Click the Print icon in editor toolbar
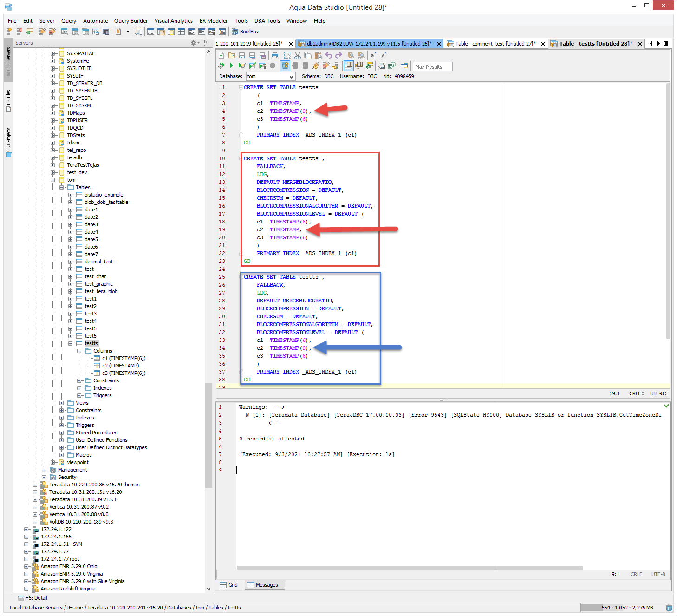Image resolution: width=677 pixels, height=616 pixels. 275,55
